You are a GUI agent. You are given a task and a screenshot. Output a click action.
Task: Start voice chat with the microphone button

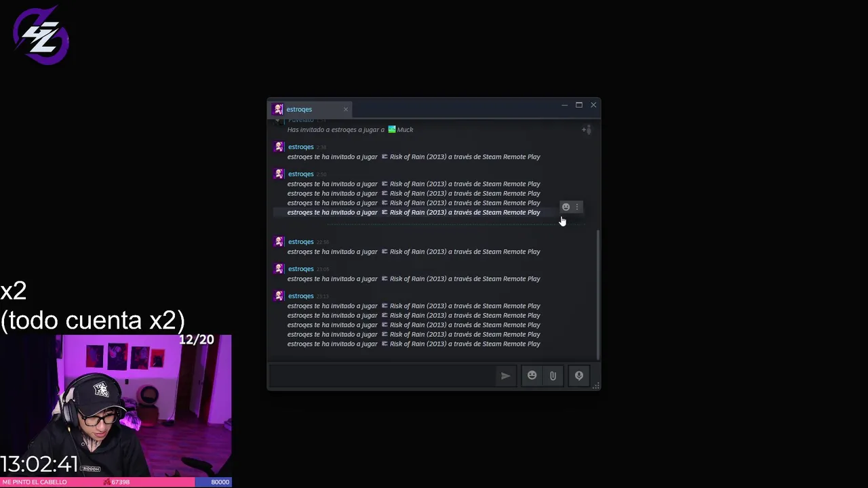(578, 375)
